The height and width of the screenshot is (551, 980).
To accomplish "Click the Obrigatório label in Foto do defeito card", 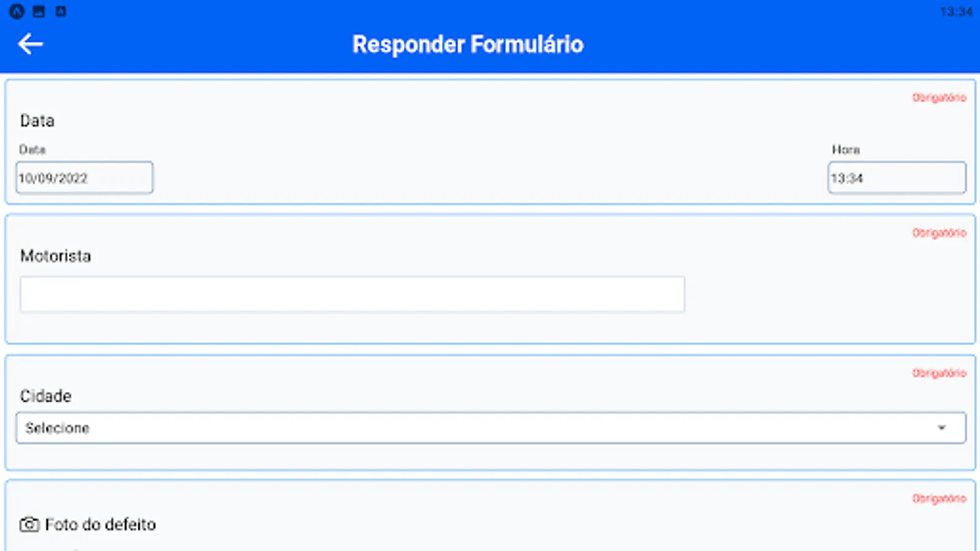I will pos(940,498).
